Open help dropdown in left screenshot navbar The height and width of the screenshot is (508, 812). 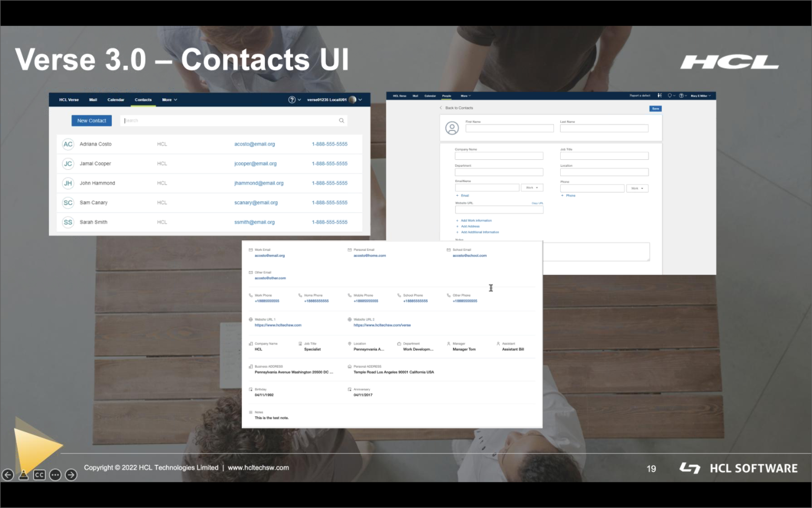tap(294, 99)
